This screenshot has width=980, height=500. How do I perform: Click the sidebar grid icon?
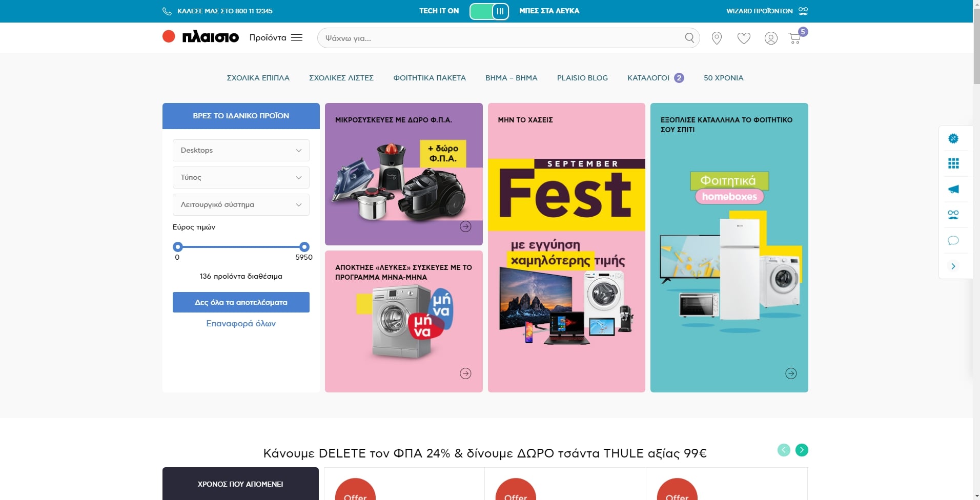click(x=953, y=163)
